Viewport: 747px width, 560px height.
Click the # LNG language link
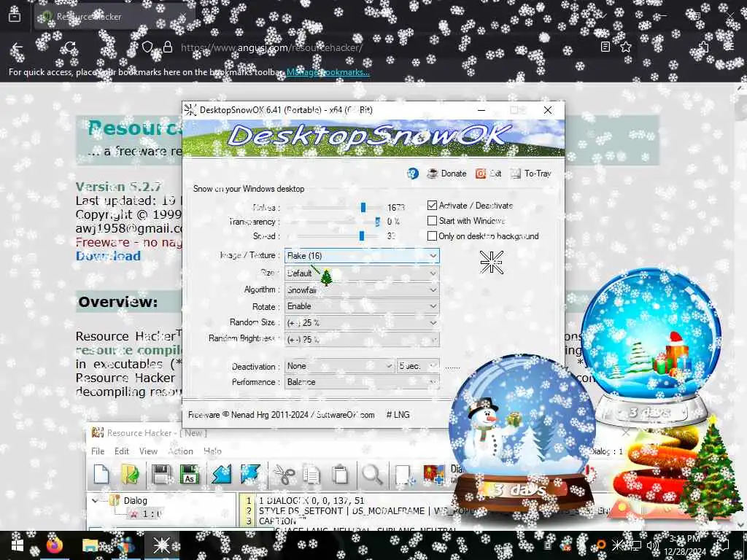point(398,415)
